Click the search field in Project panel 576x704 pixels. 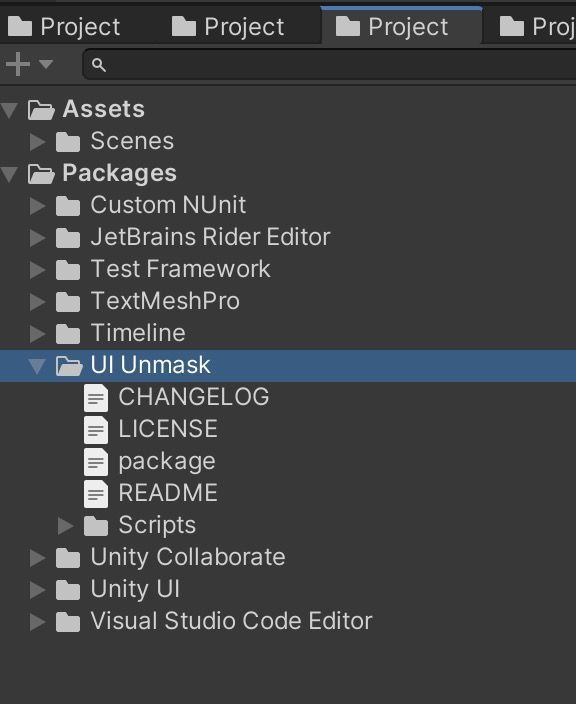point(330,65)
